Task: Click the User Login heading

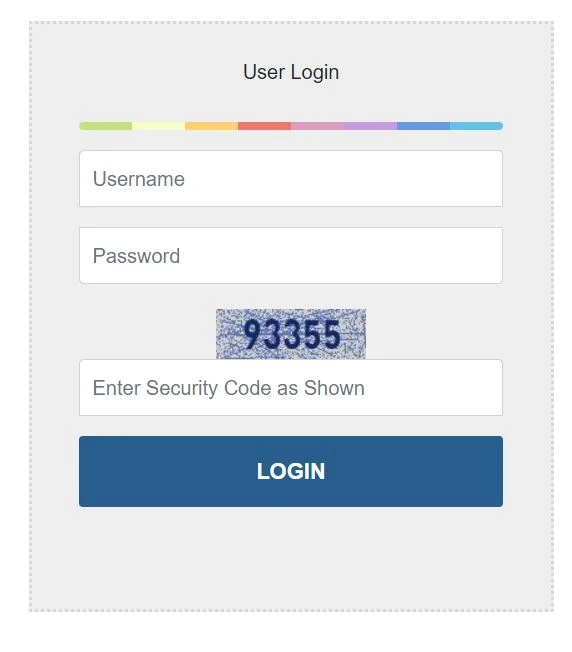Action: [291, 72]
